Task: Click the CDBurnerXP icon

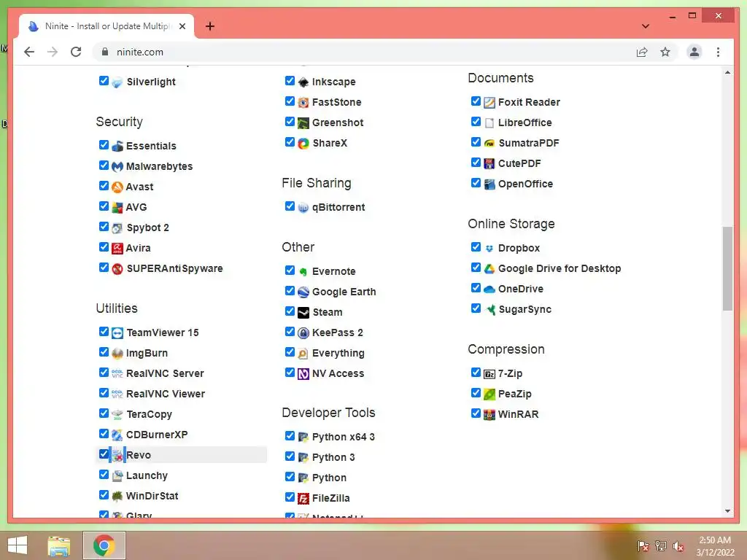Action: pos(117,435)
